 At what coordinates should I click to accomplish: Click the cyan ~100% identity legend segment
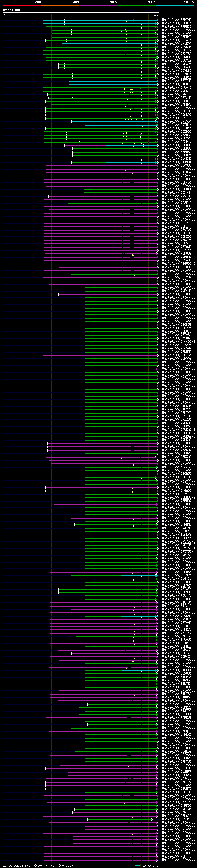pos(175,6)
